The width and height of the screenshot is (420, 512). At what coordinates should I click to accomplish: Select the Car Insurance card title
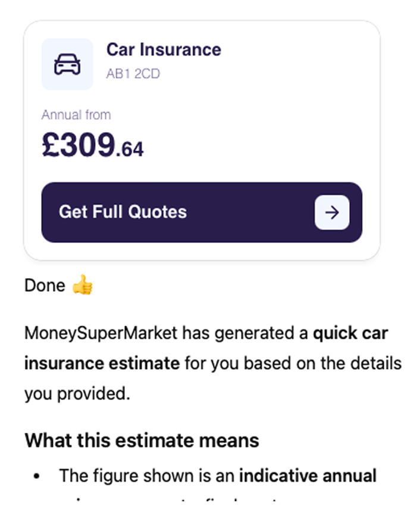pyautogui.click(x=164, y=49)
